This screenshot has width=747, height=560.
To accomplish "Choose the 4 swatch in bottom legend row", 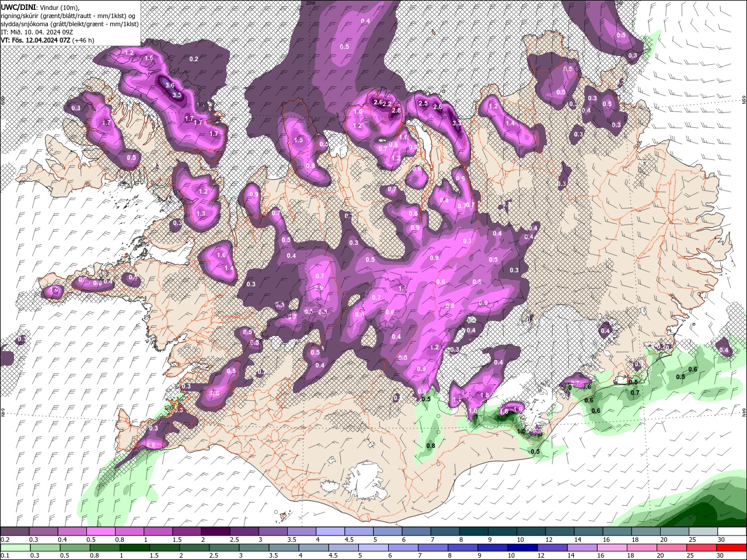I will click(315, 548).
